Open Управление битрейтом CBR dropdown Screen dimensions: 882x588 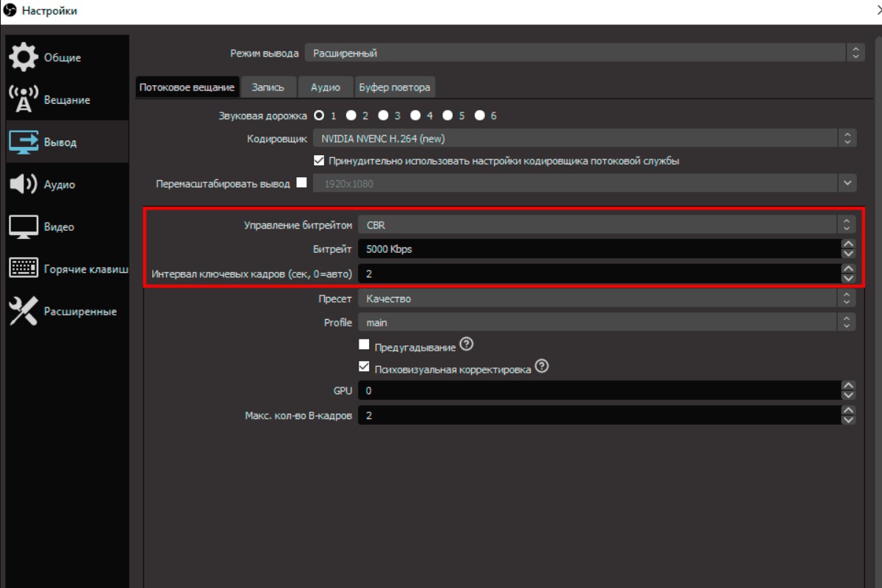coord(606,225)
